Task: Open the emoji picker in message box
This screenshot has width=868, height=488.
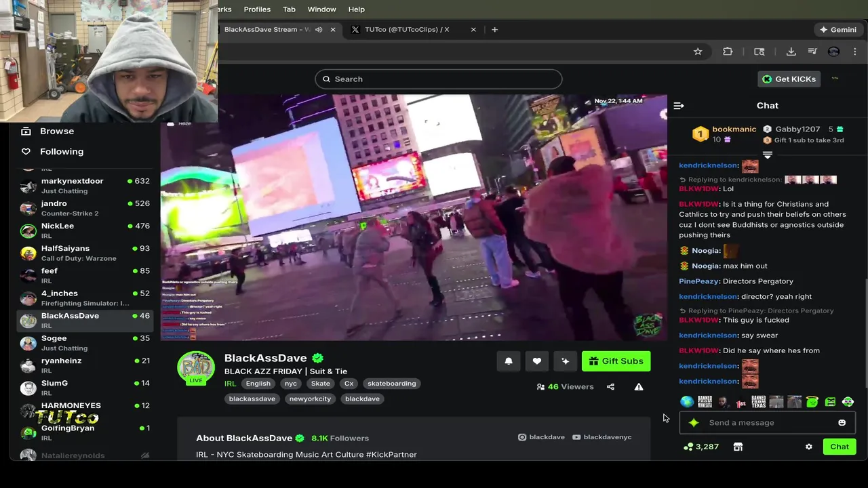Action: 842,423
